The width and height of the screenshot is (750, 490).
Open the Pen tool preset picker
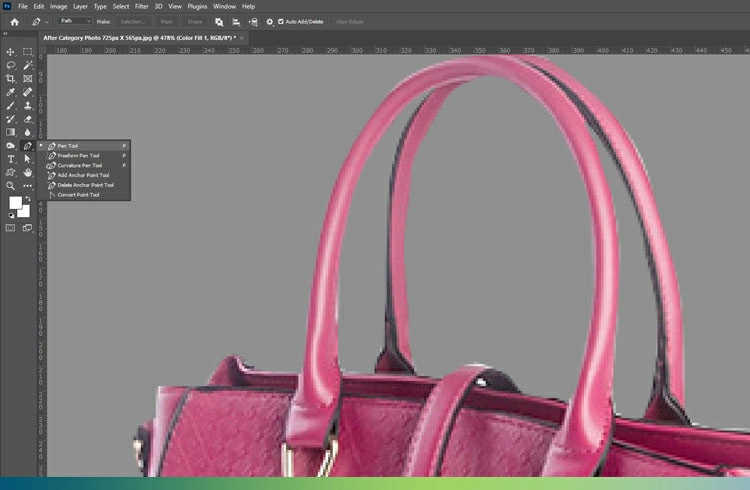(x=40, y=22)
